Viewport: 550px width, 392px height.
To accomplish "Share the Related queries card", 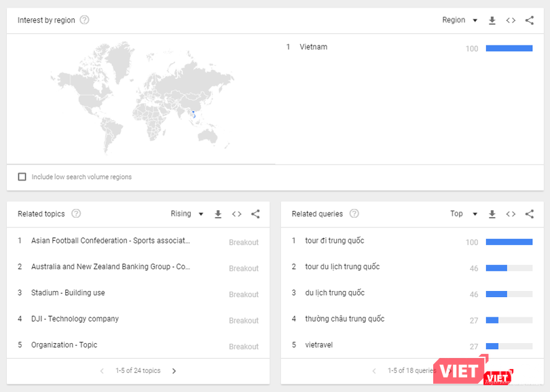I will pos(530,214).
